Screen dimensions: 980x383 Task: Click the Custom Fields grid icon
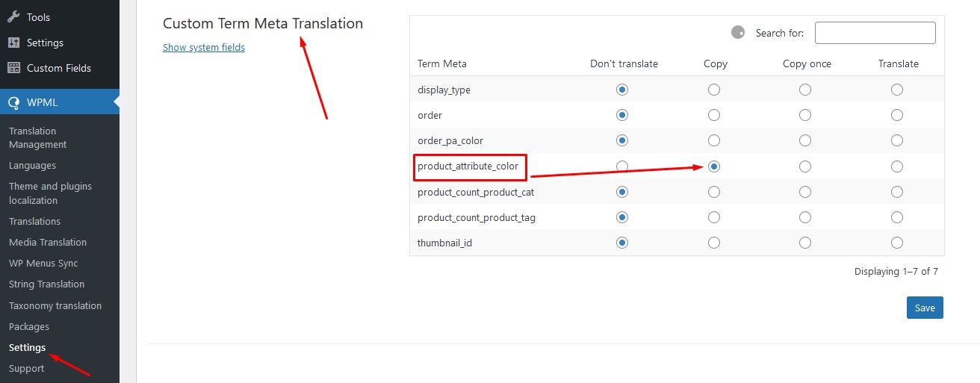tap(13, 68)
